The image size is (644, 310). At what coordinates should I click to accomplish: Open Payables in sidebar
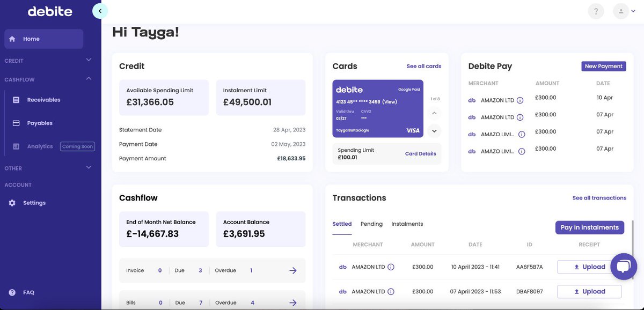pos(40,123)
